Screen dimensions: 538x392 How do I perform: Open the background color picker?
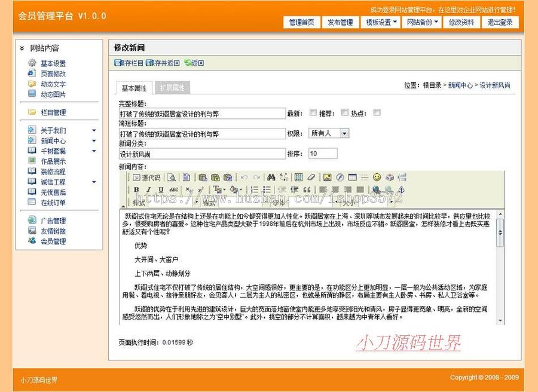[236, 189]
